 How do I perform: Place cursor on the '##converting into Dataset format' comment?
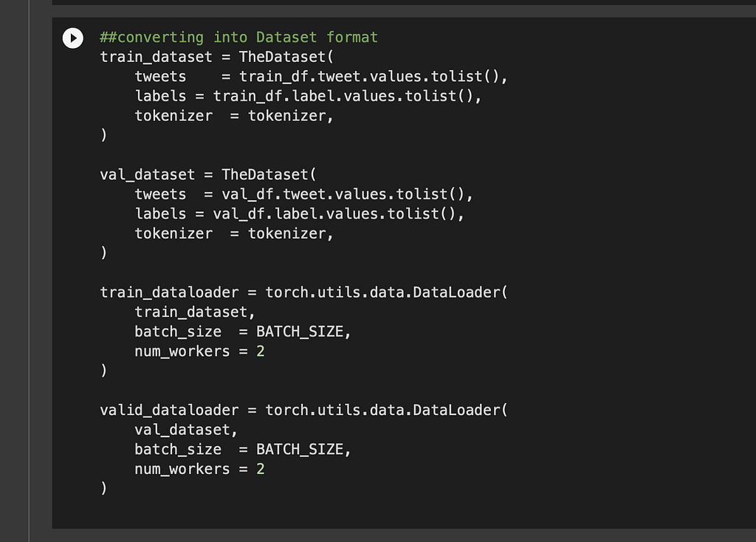coord(238,37)
